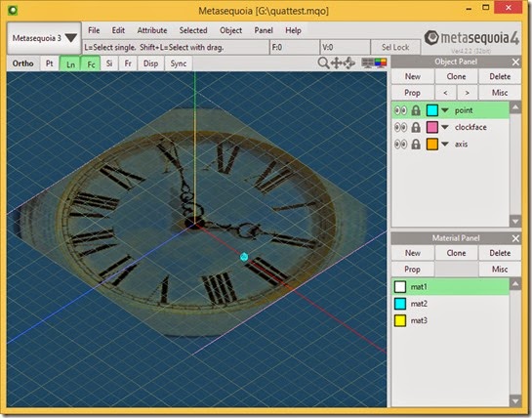Click the zoom magnifier icon in viewport toolbar
The width and height of the screenshot is (532, 418).
pyautogui.click(x=323, y=63)
